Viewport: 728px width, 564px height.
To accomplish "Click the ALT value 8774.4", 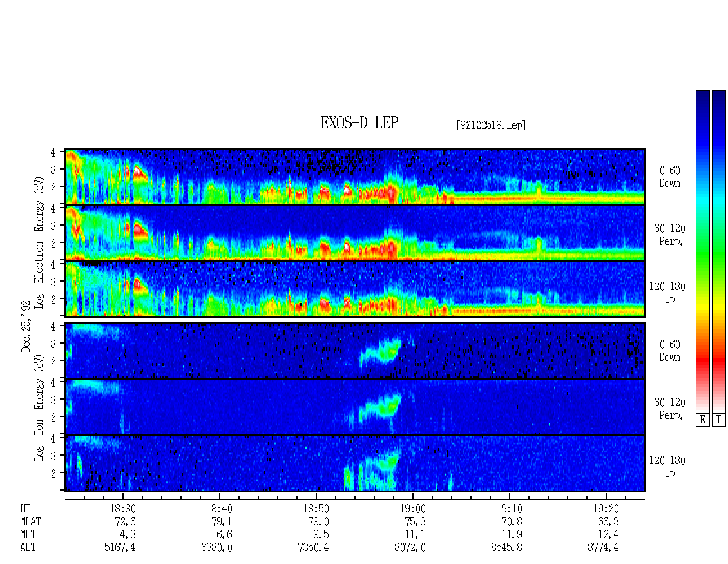I will [603, 548].
